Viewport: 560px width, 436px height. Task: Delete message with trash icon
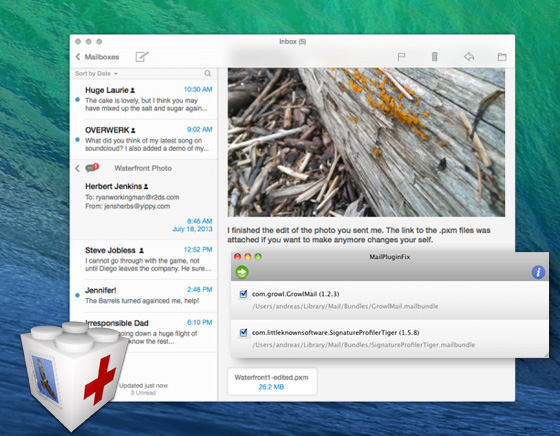(x=434, y=56)
